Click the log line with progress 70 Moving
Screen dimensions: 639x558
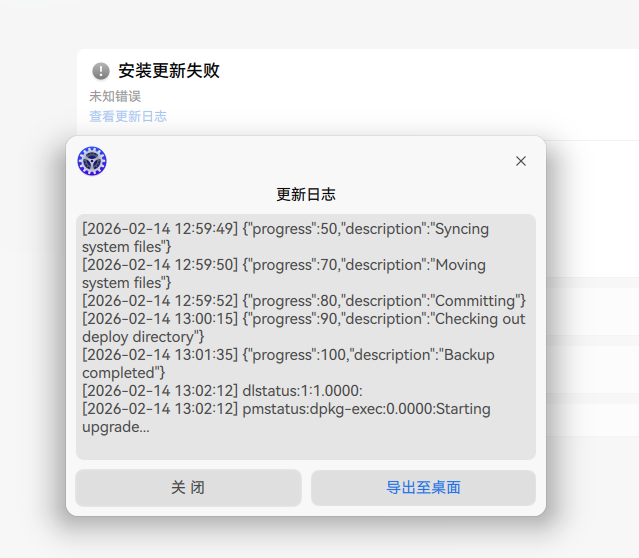(x=284, y=273)
